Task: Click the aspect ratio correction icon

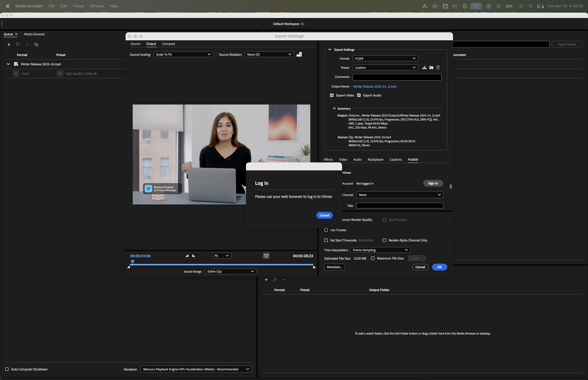Action: 266,256
